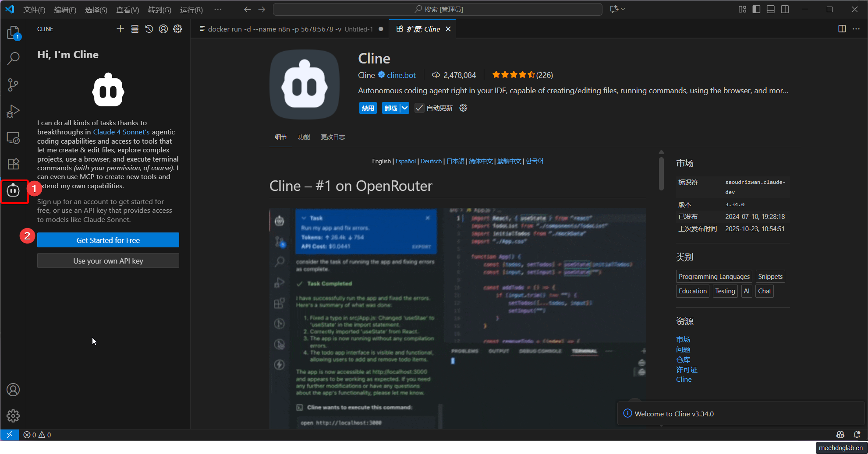
Task: Open Cline MCP servers icon
Action: click(135, 29)
